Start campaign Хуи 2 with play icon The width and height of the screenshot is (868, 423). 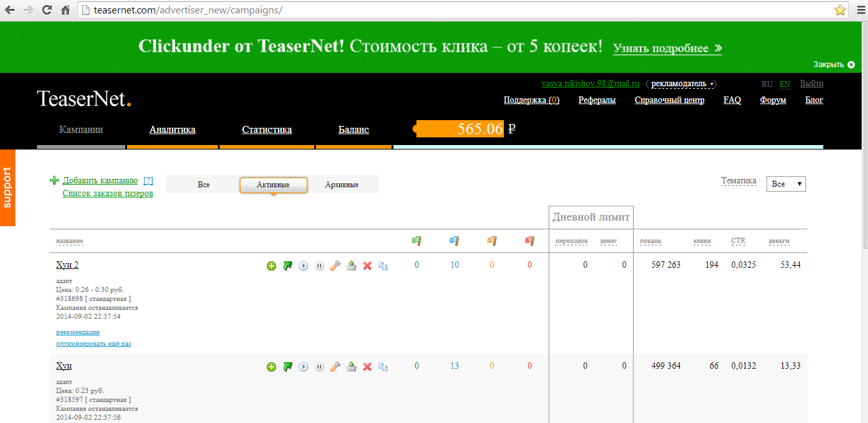[303, 266]
